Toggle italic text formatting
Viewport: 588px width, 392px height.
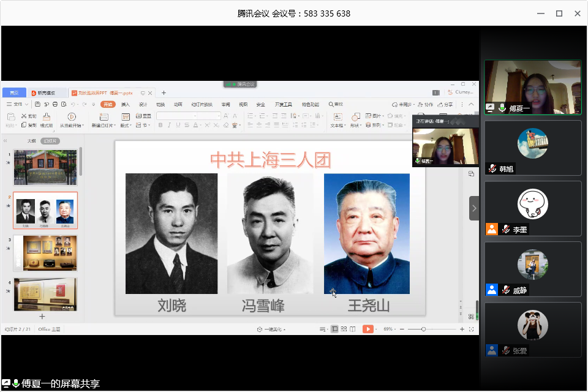click(x=169, y=125)
